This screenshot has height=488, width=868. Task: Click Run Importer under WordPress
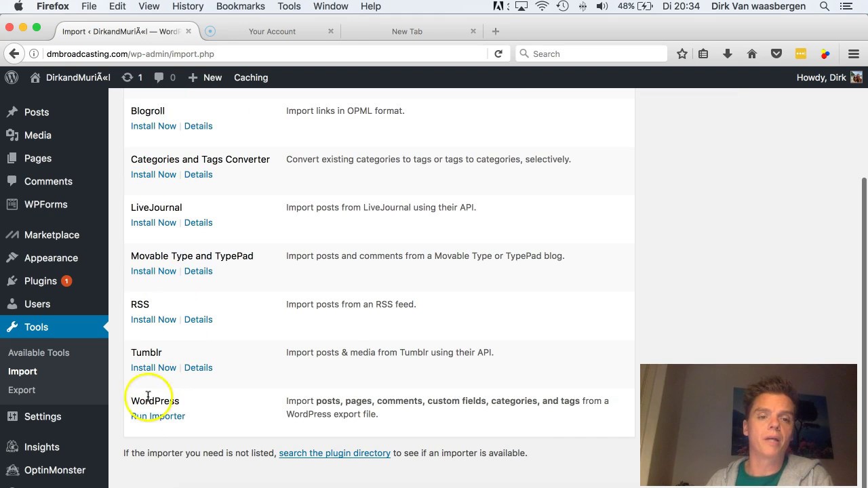158,416
